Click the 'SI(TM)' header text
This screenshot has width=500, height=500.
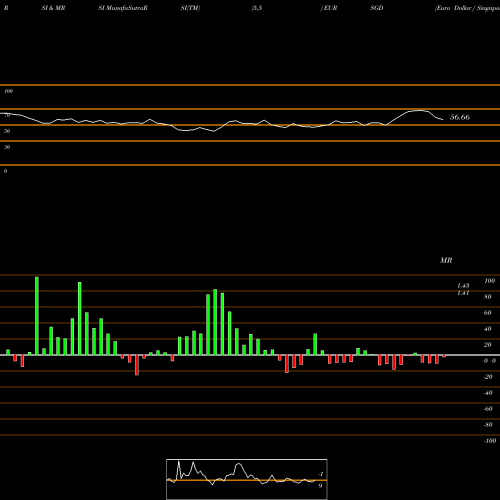190,8
